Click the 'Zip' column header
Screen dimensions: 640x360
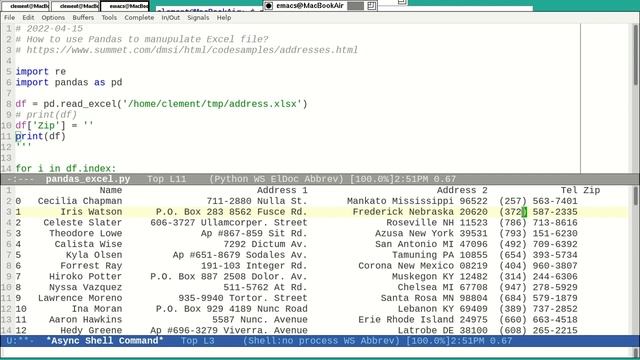(x=591, y=190)
